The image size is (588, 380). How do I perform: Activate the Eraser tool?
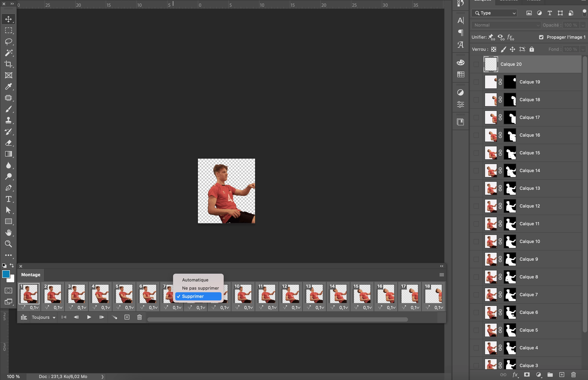(x=8, y=143)
